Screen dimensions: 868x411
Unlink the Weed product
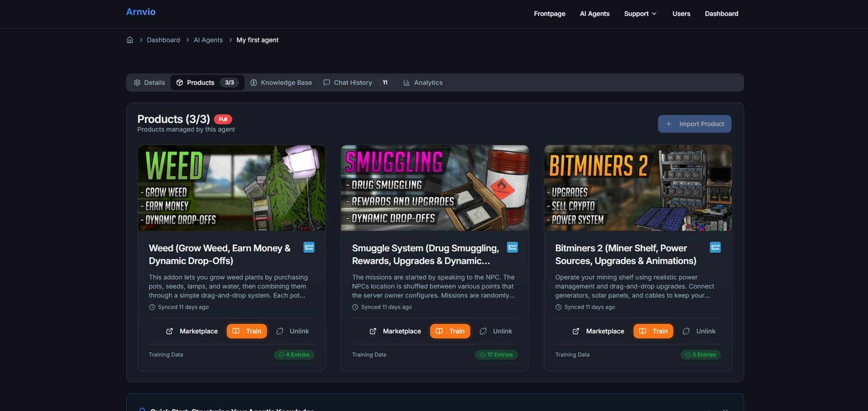click(292, 331)
